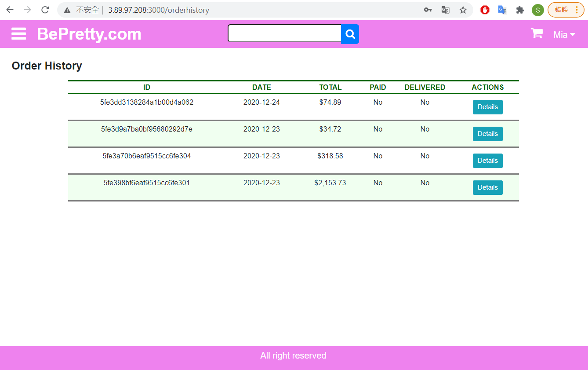Click Paid status of $34.72 order
588x370 pixels.
click(x=377, y=129)
